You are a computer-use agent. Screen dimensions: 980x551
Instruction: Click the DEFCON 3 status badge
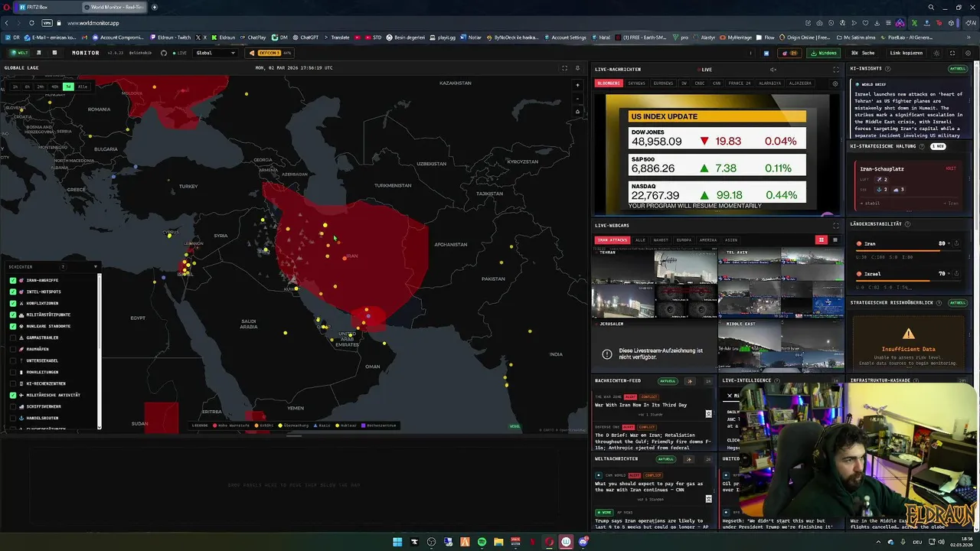[270, 53]
